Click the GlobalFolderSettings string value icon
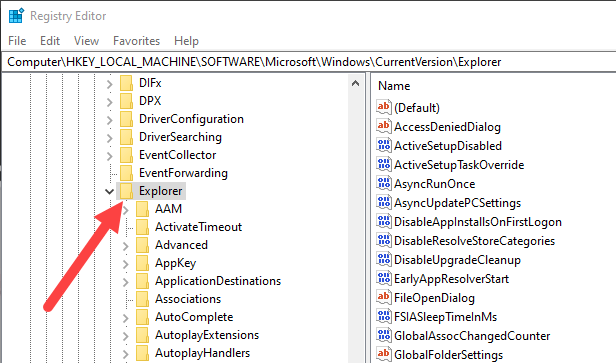Viewport: 616px width, 363px height. [x=383, y=354]
